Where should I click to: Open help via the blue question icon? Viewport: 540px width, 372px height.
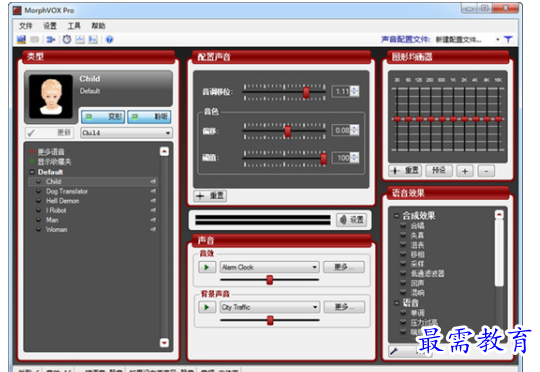110,40
